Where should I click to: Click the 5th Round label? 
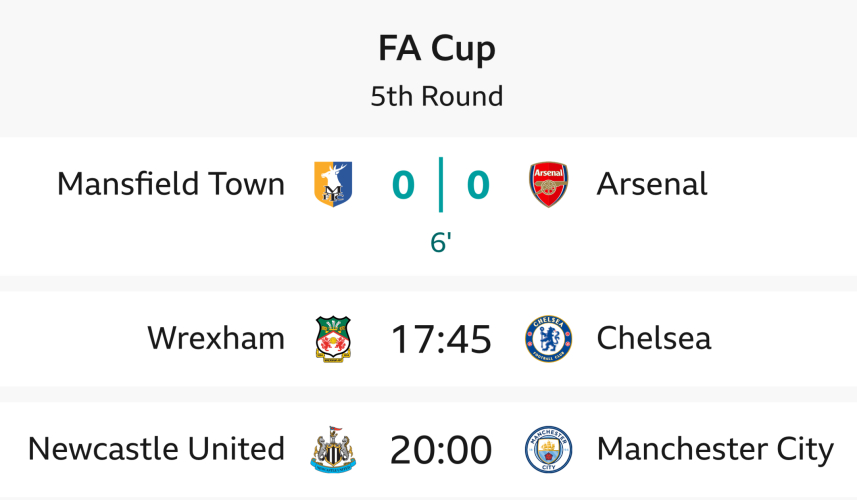tap(436, 96)
